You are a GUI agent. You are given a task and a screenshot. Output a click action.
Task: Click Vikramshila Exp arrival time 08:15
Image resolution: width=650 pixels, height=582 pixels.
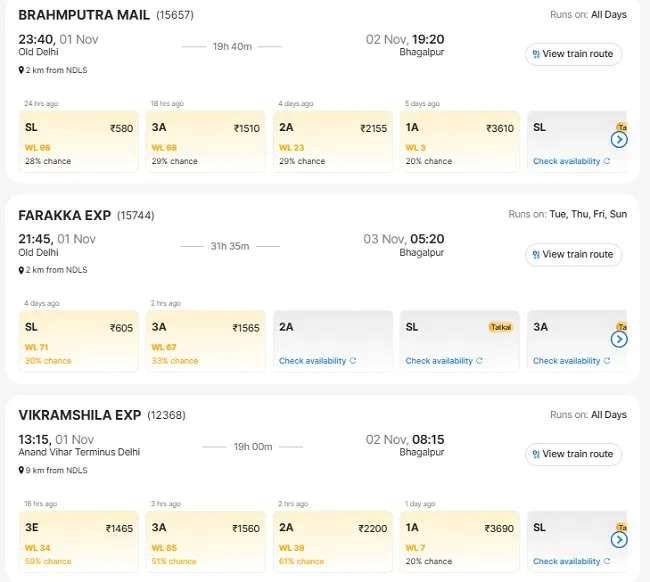point(428,439)
